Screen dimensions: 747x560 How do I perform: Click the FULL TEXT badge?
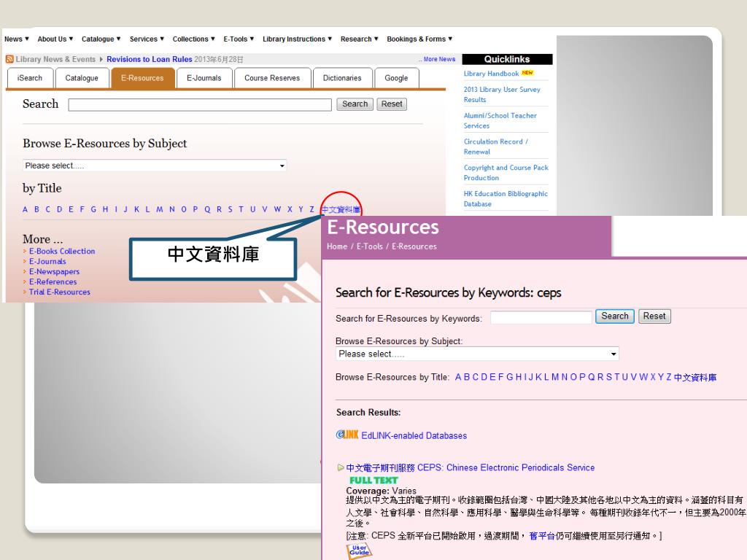click(373, 480)
